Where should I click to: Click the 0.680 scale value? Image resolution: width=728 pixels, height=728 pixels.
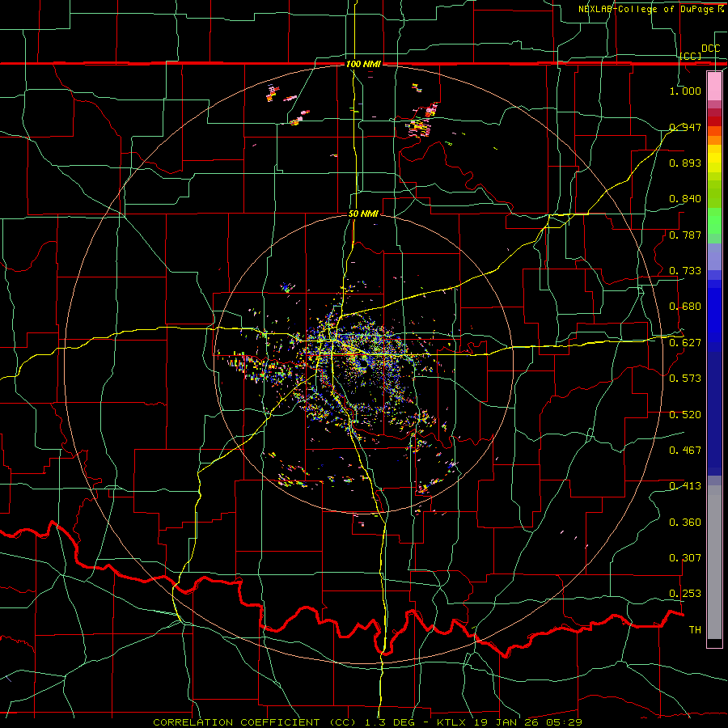[x=685, y=307]
